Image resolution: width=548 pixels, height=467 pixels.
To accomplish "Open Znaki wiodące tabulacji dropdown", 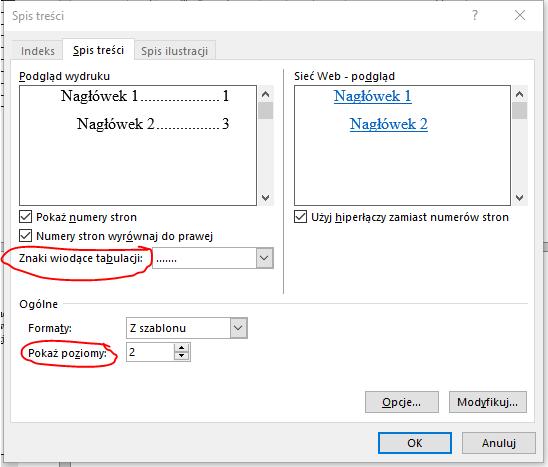I will coord(264,258).
